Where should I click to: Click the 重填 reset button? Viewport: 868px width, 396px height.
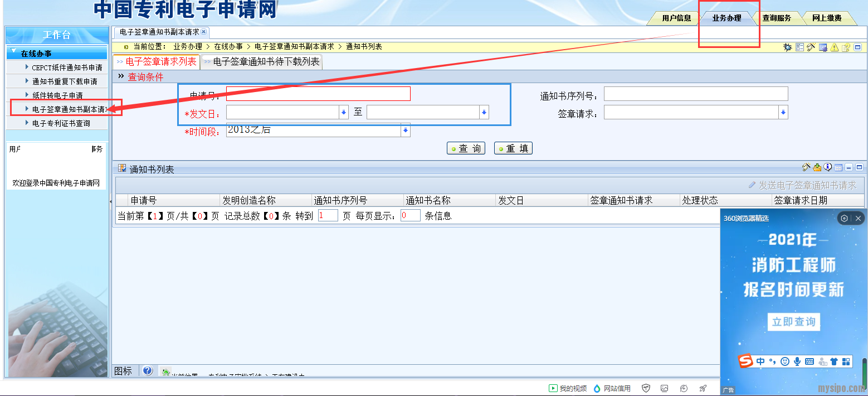(x=513, y=148)
